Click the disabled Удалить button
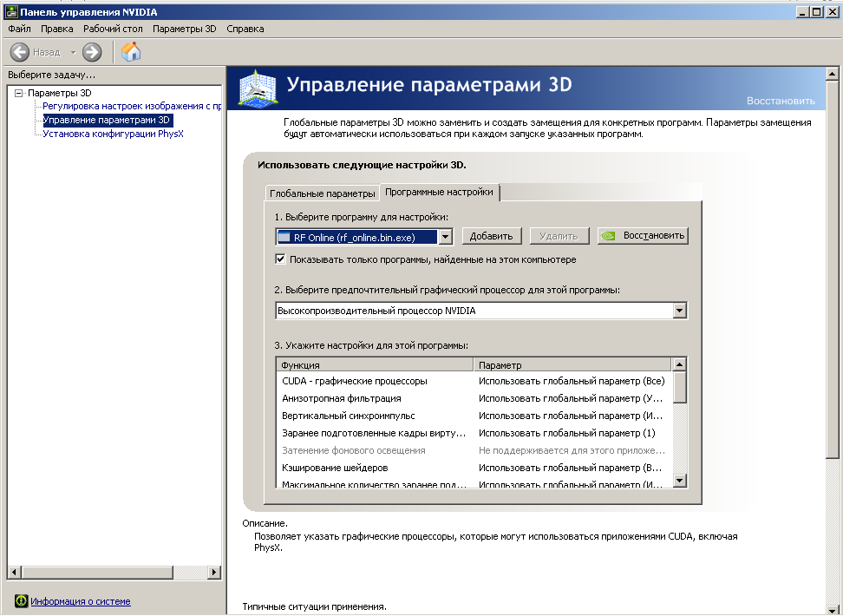This screenshot has height=616, width=843. [x=559, y=236]
